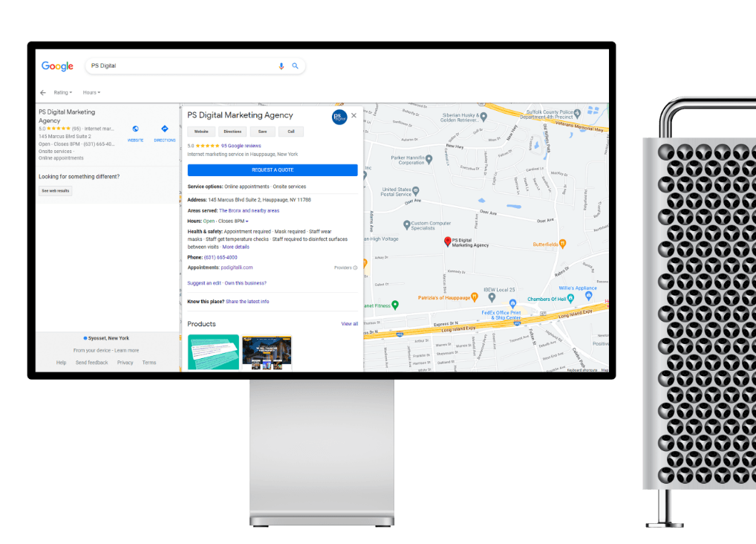Click the Own this business? link
756x544 pixels.
coord(245,283)
